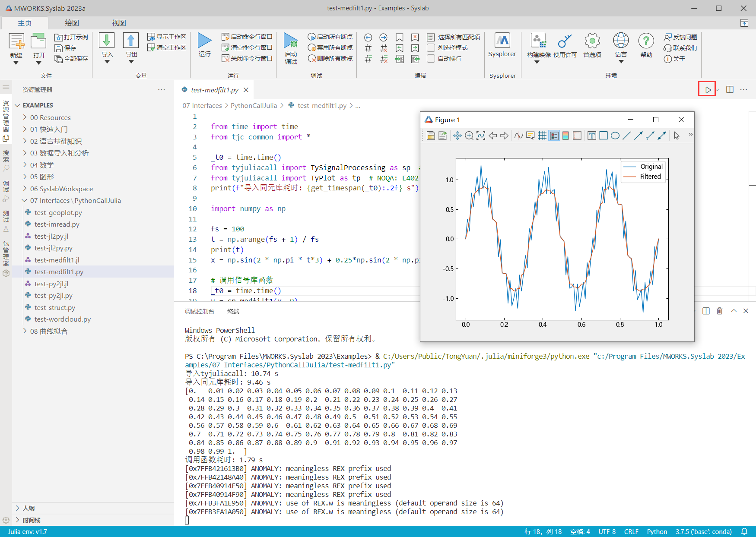756x537 pixels.
Task: Click the Start Debugging (启动调试) icon
Action: point(291,41)
